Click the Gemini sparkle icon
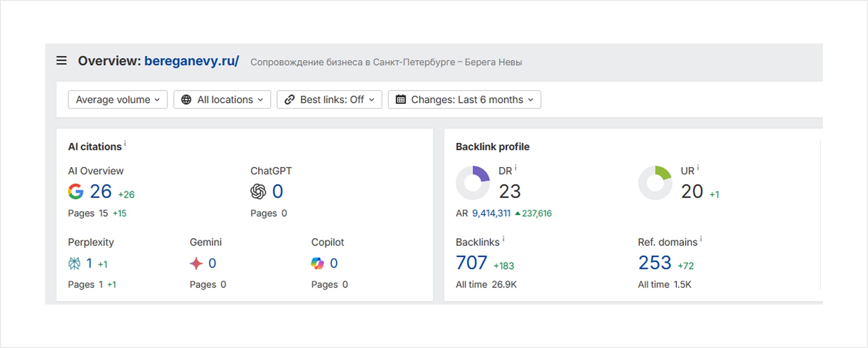Image resolution: width=868 pixels, height=348 pixels. 196,263
